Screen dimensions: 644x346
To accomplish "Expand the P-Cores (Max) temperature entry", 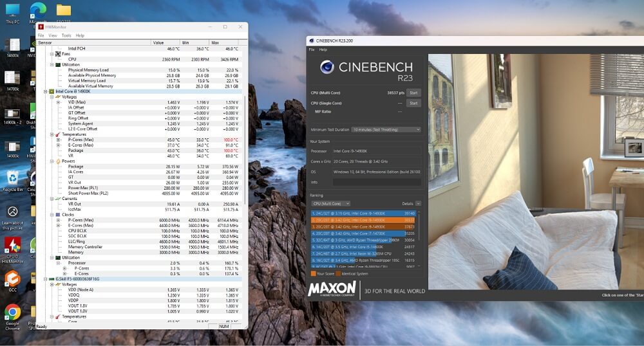I will pos(59,140).
